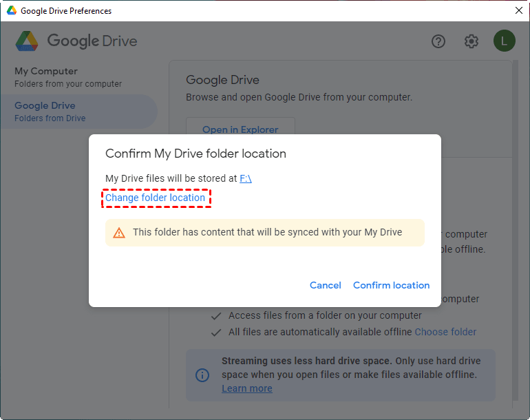Open the Learn more link

coord(246,388)
